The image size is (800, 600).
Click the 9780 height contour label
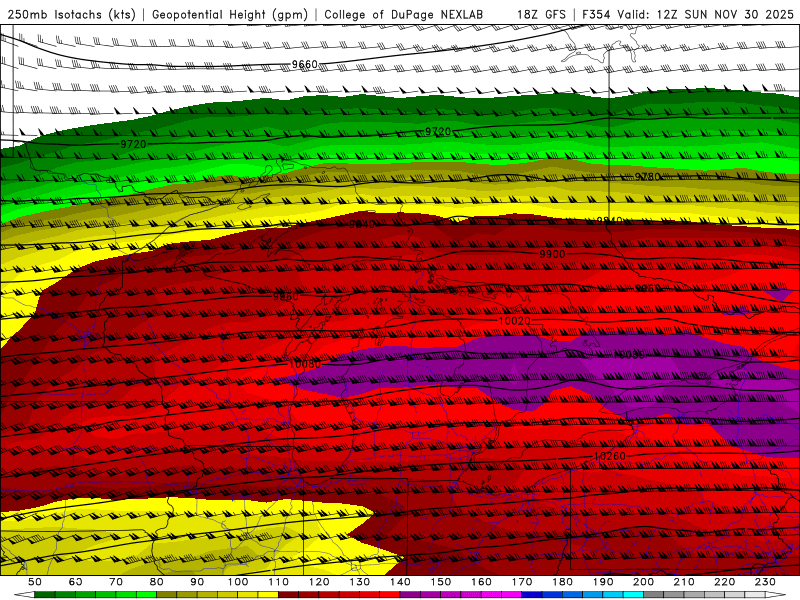647,177
